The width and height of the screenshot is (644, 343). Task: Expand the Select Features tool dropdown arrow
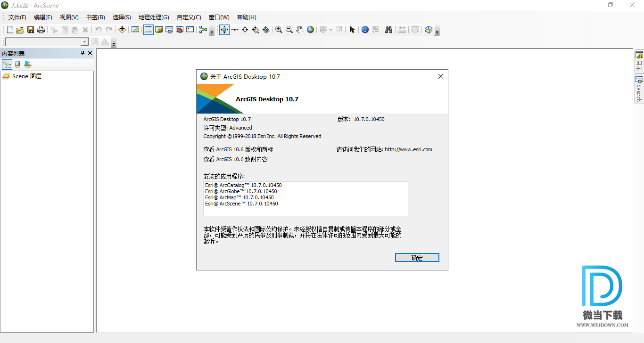click(331, 30)
